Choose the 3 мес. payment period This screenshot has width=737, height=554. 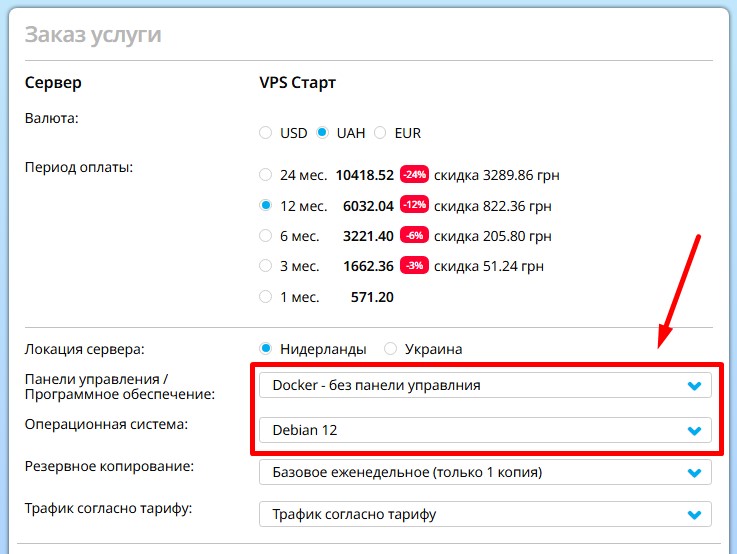266,266
